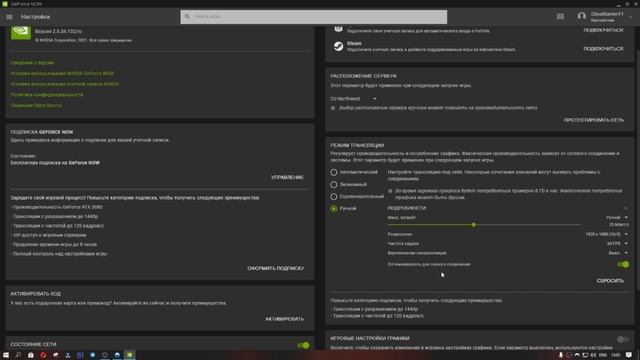Select Экономный streaming mode
The width and height of the screenshot is (640, 360).
pos(333,184)
